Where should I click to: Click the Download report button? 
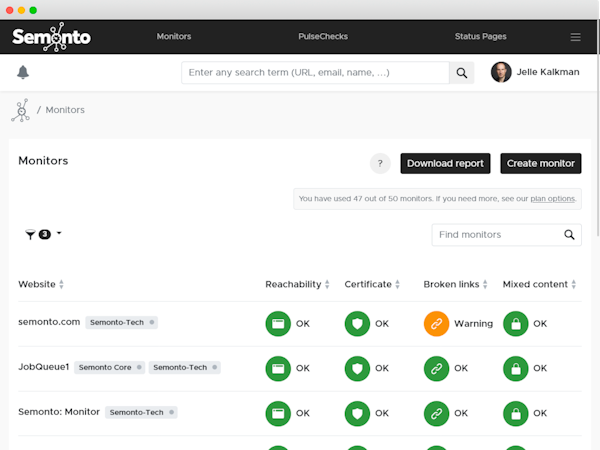[x=445, y=163]
